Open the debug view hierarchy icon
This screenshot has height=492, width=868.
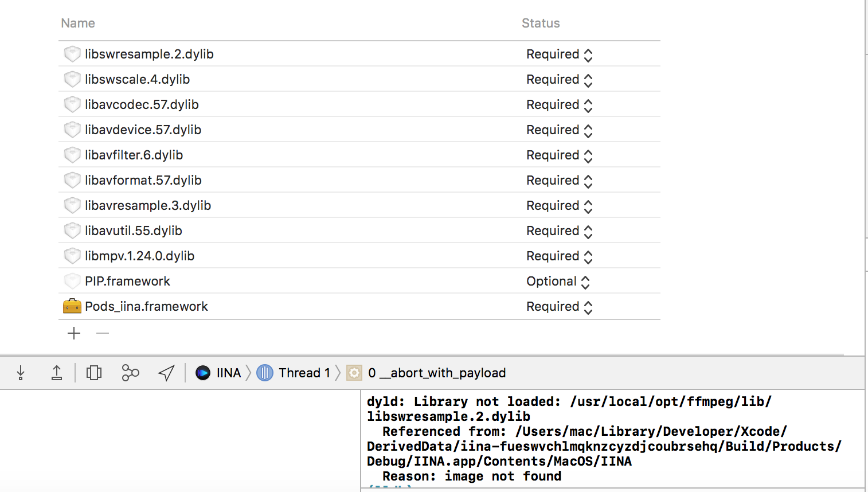click(94, 373)
